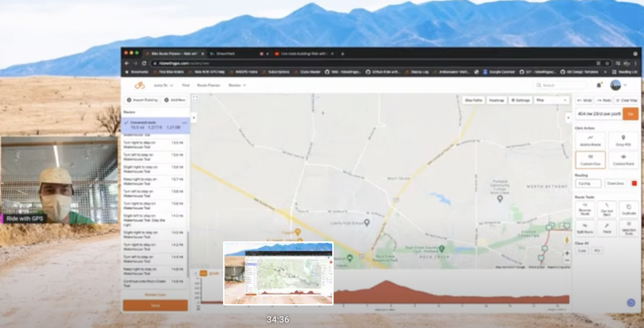
Task: Open the notifications bell icon
Action: point(599,85)
